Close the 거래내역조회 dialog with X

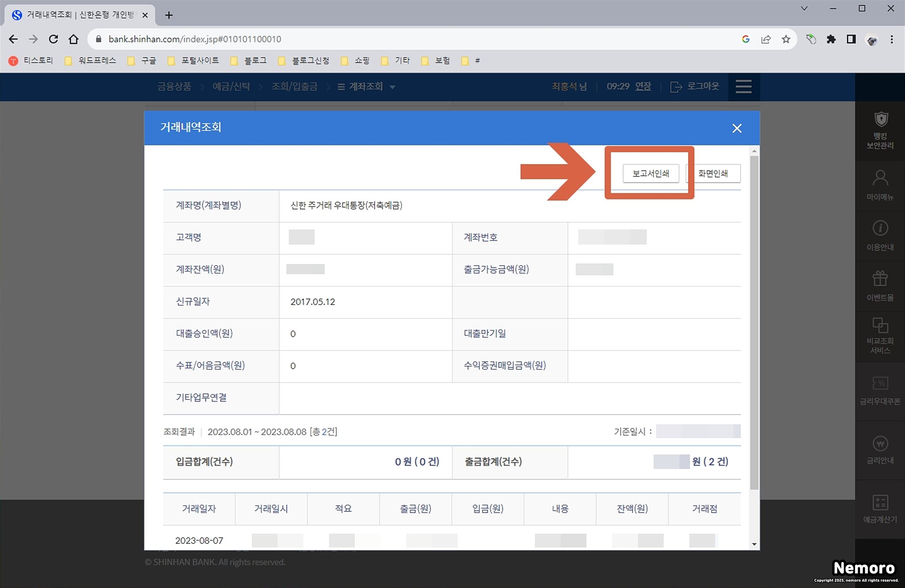737,128
